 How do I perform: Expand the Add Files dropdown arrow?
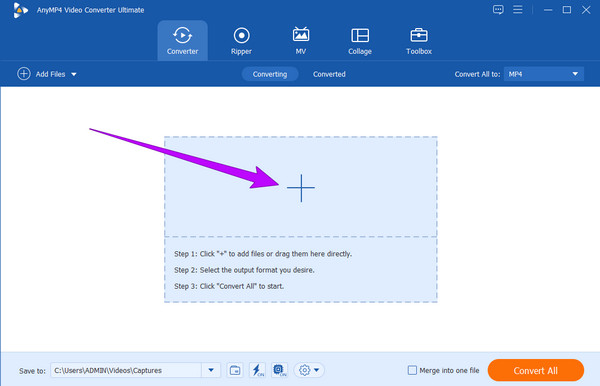[x=74, y=74]
